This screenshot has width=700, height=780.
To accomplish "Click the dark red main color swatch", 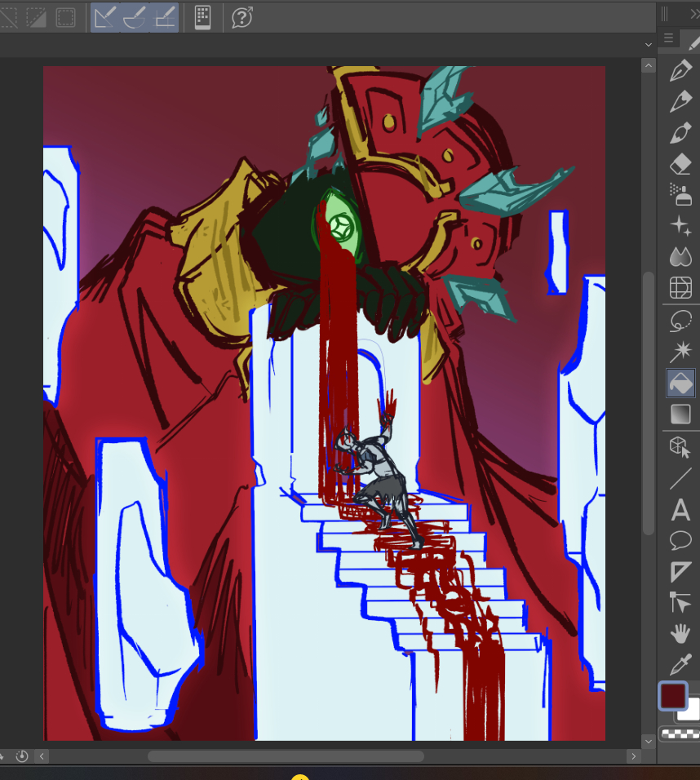I will coord(672,697).
